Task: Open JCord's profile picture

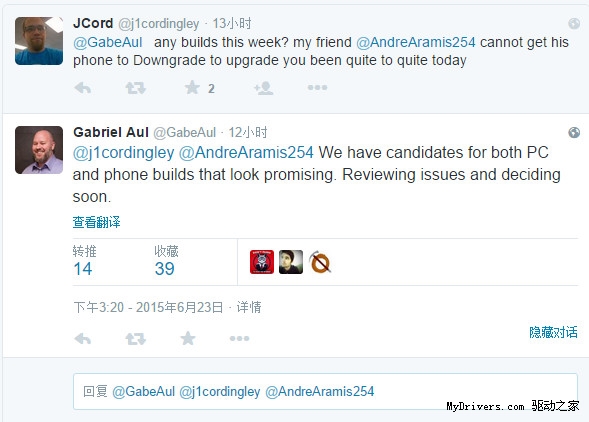Action: (39, 41)
